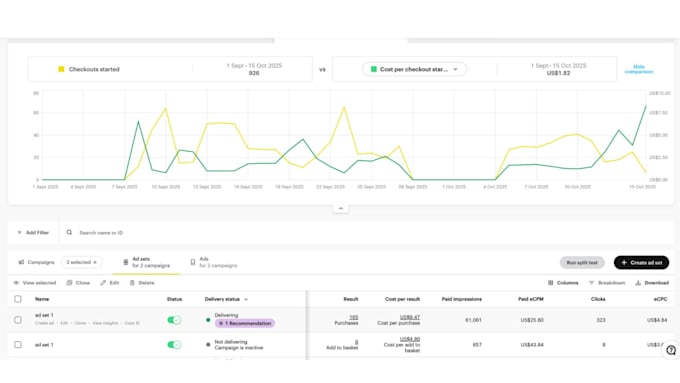Open the Columns picker

(x=563, y=283)
